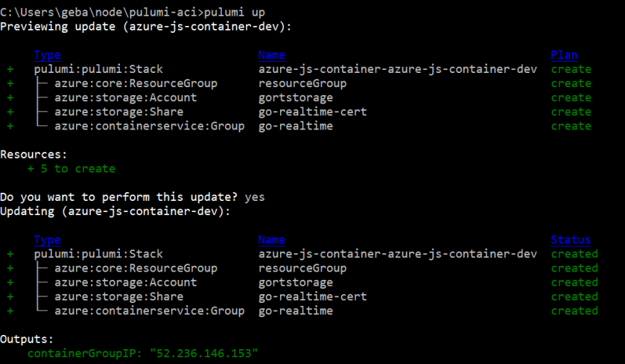Select pulumi:pulumi:Stack row in the preview tree
Image resolution: width=625 pixels, height=364 pixels.
point(98,69)
